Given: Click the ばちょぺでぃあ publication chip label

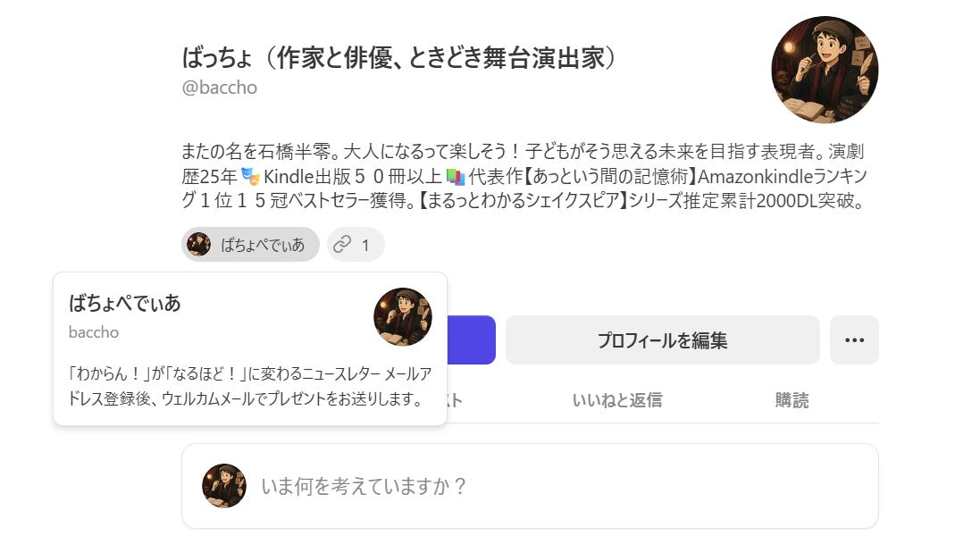Looking at the screenshot, I should pyautogui.click(x=263, y=245).
